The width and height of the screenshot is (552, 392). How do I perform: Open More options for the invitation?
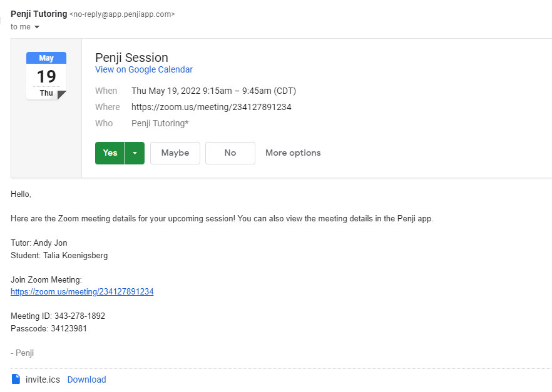[293, 153]
